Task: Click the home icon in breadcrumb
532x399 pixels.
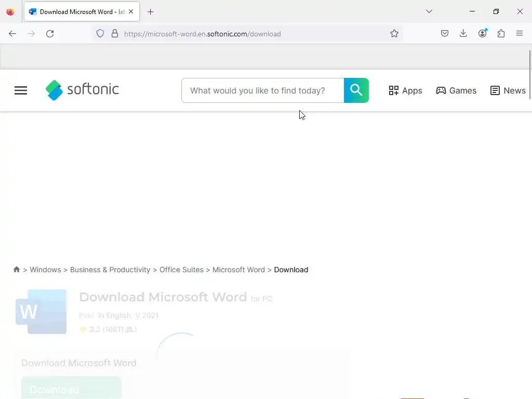Action: tap(16, 270)
